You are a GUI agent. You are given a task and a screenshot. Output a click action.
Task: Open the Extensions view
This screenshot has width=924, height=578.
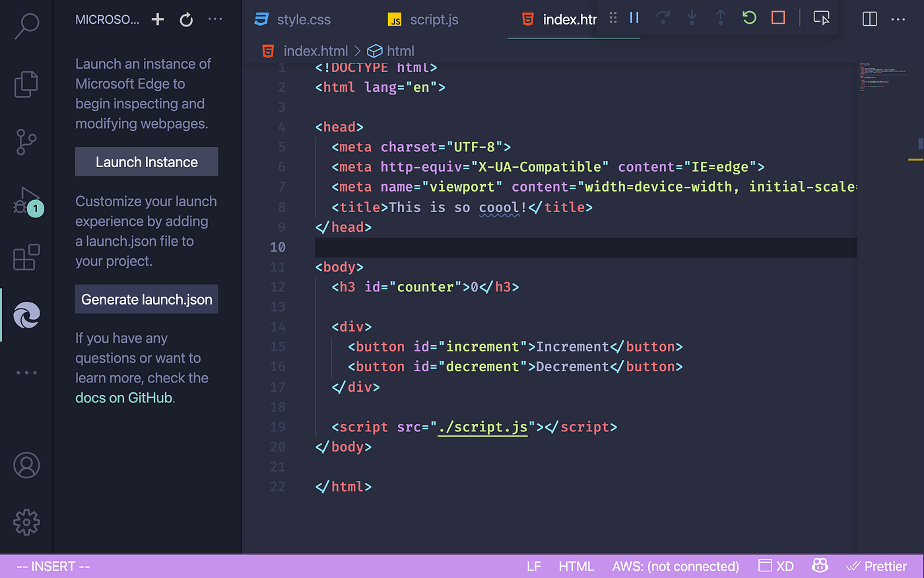click(26, 257)
